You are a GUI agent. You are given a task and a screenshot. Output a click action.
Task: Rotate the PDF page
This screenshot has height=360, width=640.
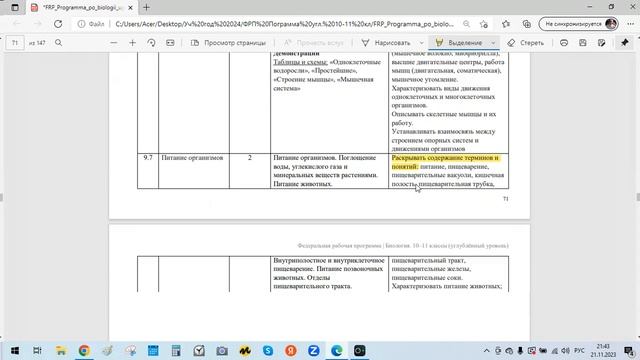pyautogui.click(x=151, y=43)
